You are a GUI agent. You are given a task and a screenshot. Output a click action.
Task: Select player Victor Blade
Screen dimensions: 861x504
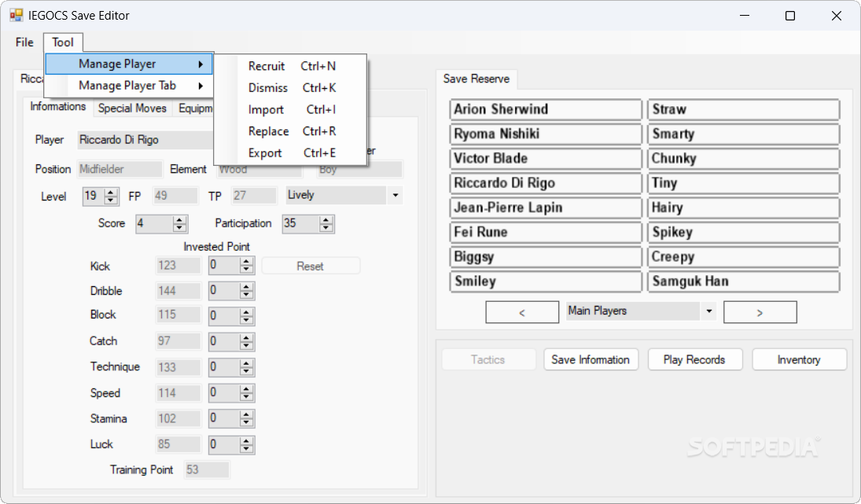point(546,159)
